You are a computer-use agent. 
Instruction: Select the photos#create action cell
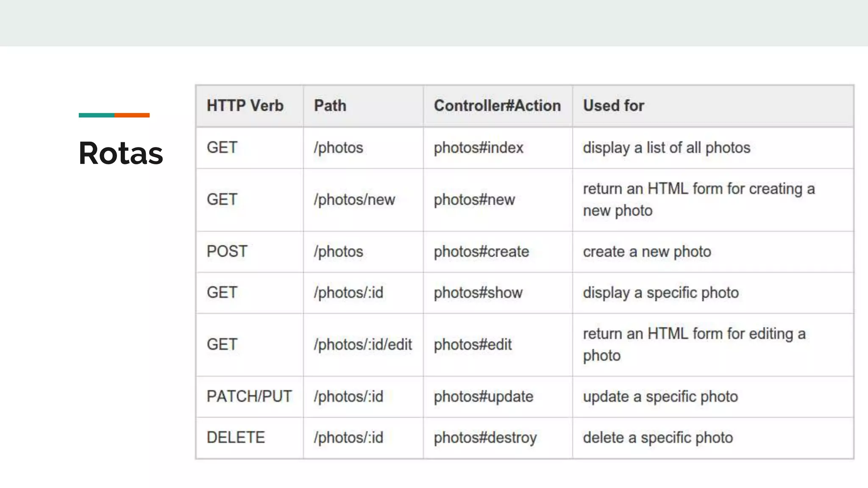(481, 252)
